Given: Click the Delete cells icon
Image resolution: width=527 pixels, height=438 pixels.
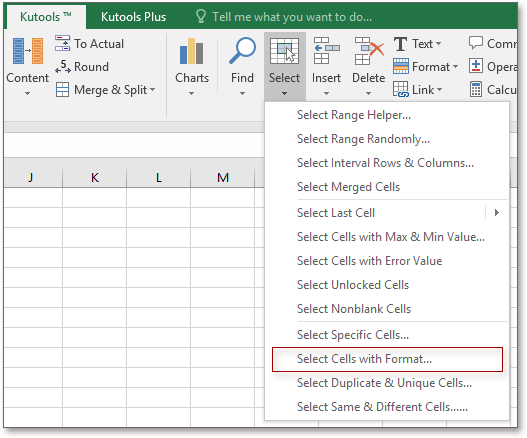Looking at the screenshot, I should pos(369,50).
